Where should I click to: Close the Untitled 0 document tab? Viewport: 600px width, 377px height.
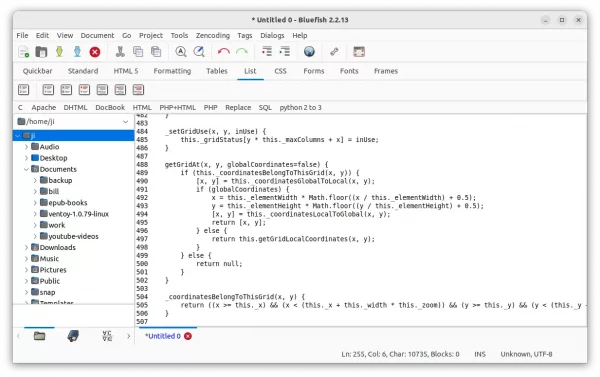188,336
